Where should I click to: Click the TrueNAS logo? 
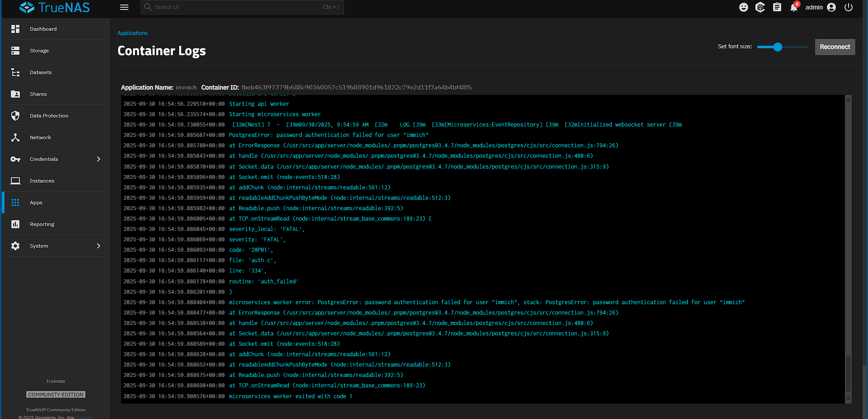pyautogui.click(x=55, y=8)
